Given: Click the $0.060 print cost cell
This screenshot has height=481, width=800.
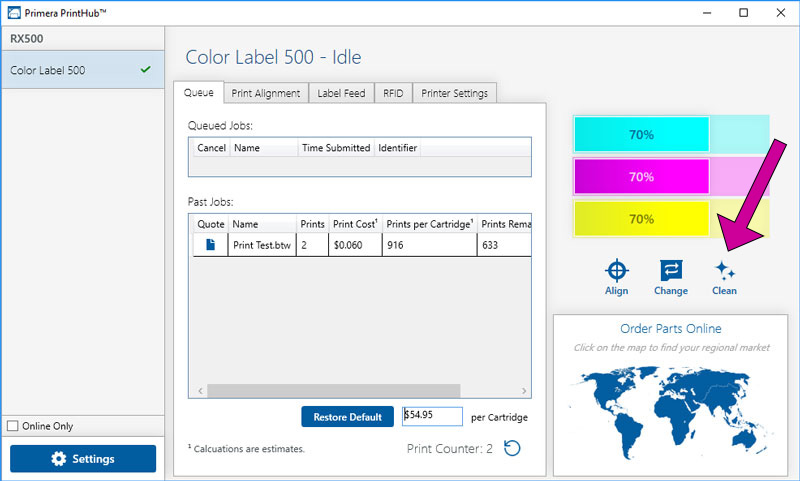Looking at the screenshot, I should coord(355,245).
